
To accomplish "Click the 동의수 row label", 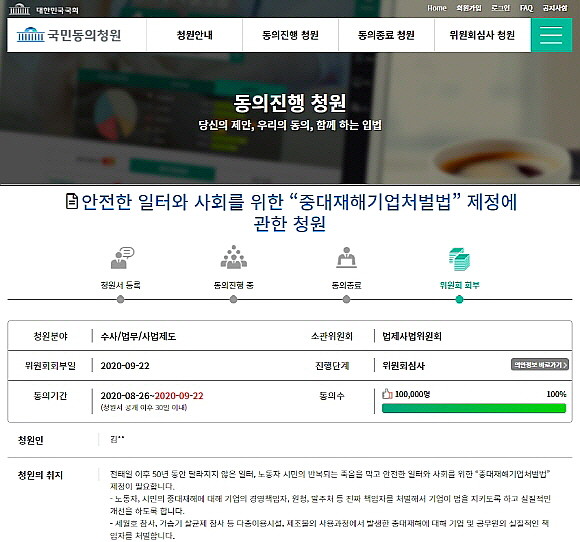I will point(332,396).
